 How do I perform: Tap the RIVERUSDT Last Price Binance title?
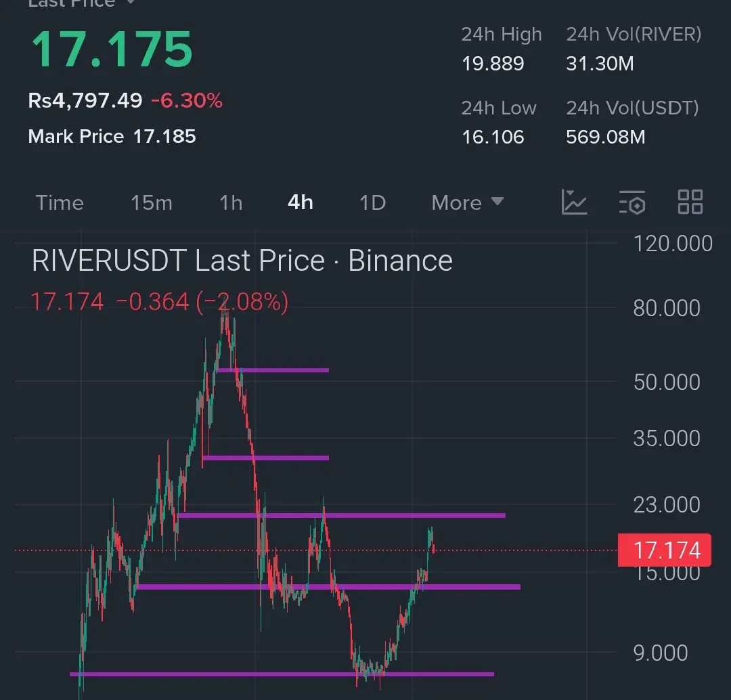(x=242, y=260)
